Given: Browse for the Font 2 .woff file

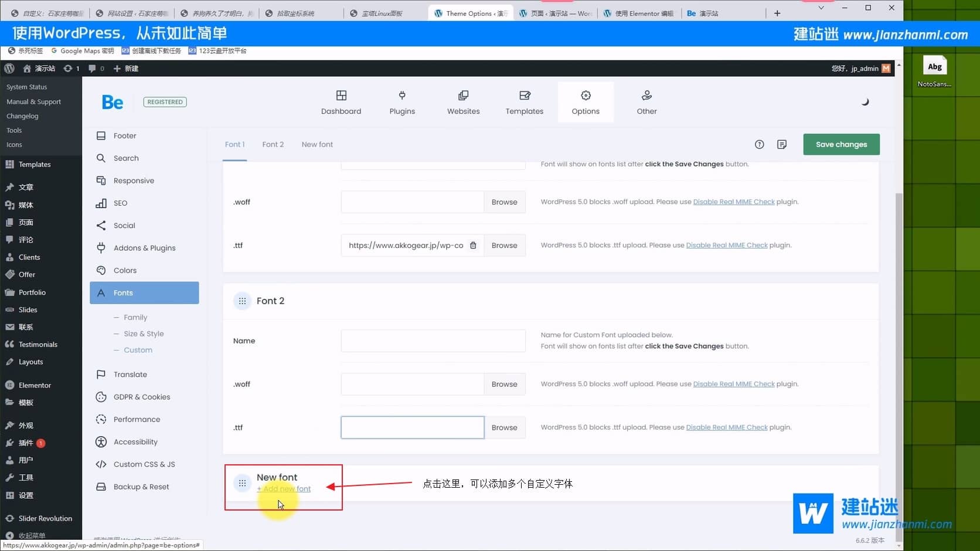Looking at the screenshot, I should 504,384.
